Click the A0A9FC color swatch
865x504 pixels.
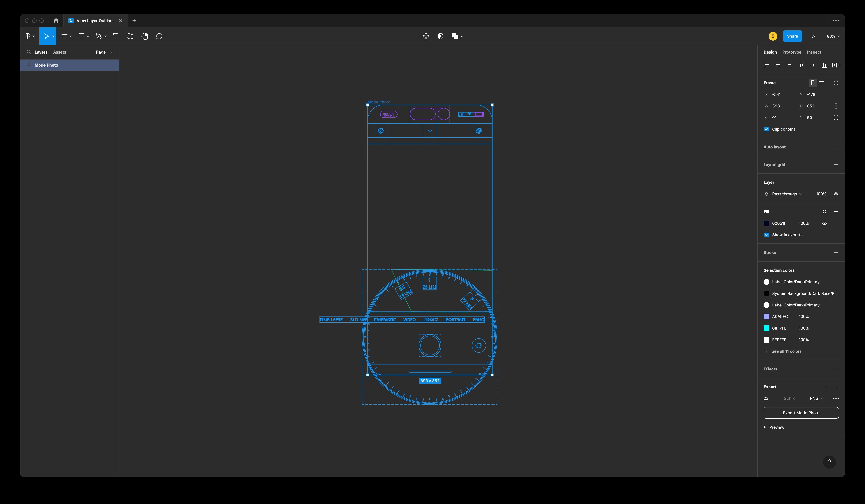(x=766, y=317)
